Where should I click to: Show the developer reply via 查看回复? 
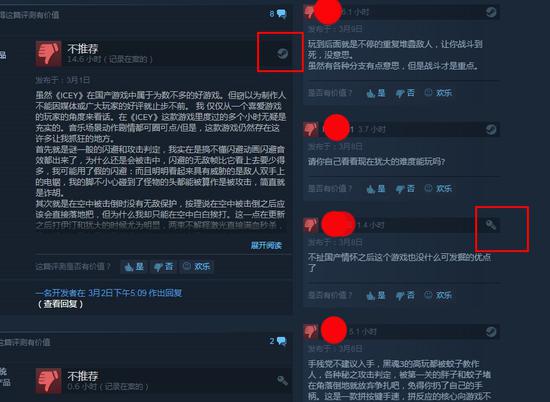pyautogui.click(x=60, y=304)
